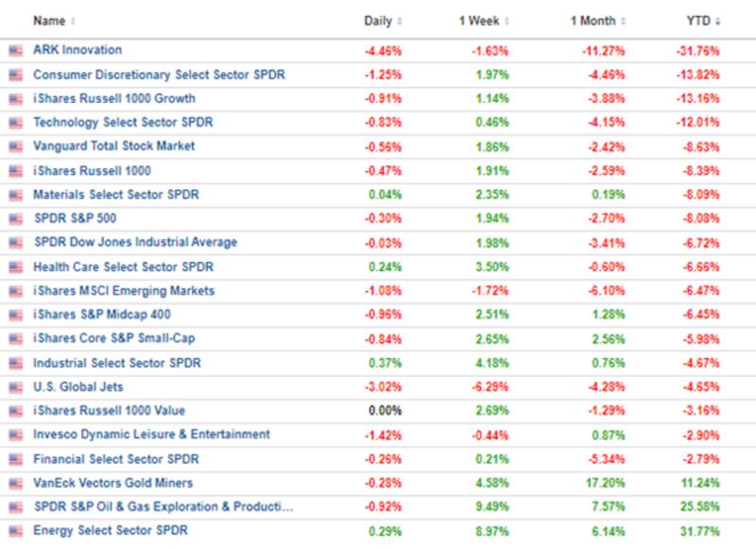Click the flag icon next to SPDR S&P 500
756x549 pixels.
pyautogui.click(x=16, y=218)
